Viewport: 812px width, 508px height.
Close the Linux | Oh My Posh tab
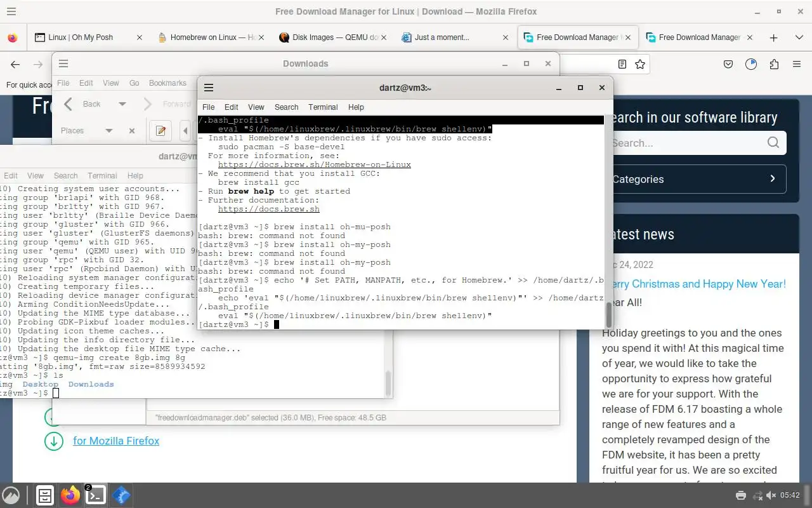click(x=140, y=37)
